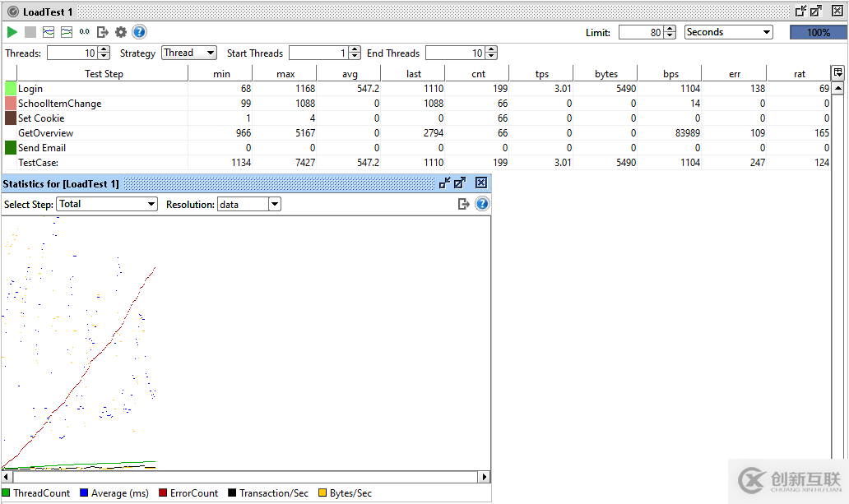Click the tps column header

tap(541, 74)
